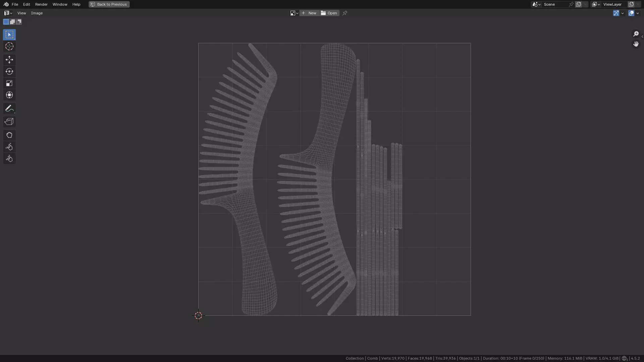Click the pan hand gizmo
Screen dimensions: 644x362
pos(636,44)
